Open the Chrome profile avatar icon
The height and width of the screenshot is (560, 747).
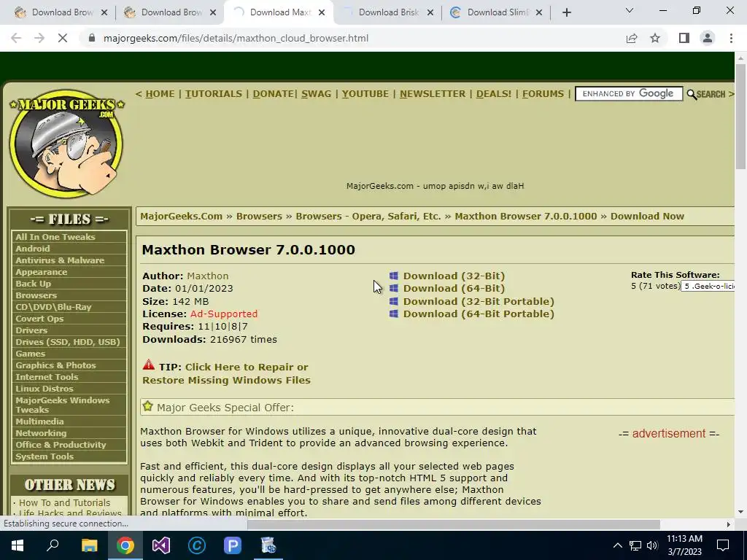click(708, 38)
